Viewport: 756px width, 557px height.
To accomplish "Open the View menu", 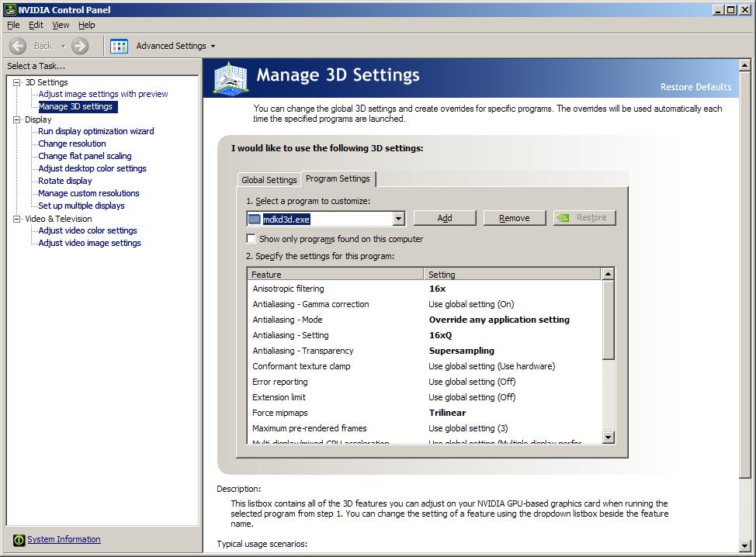I will tap(61, 25).
